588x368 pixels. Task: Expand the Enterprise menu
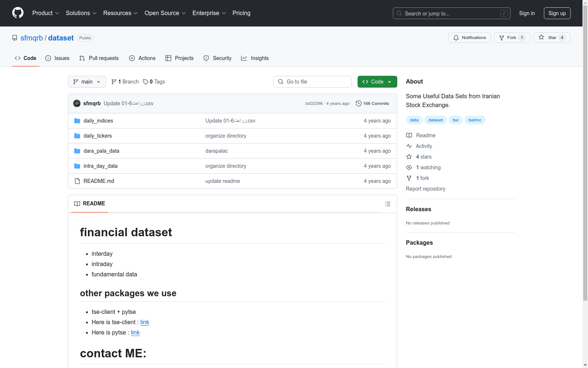tap(209, 13)
